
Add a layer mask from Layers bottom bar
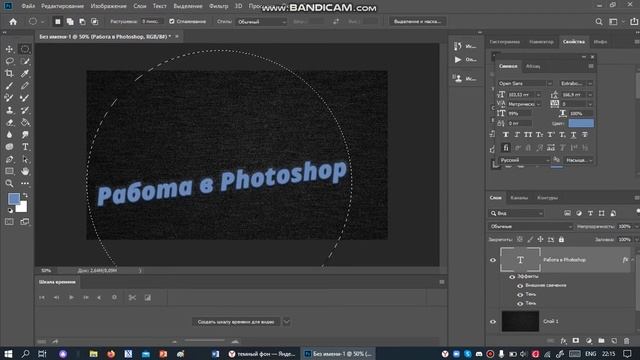click(x=576, y=341)
